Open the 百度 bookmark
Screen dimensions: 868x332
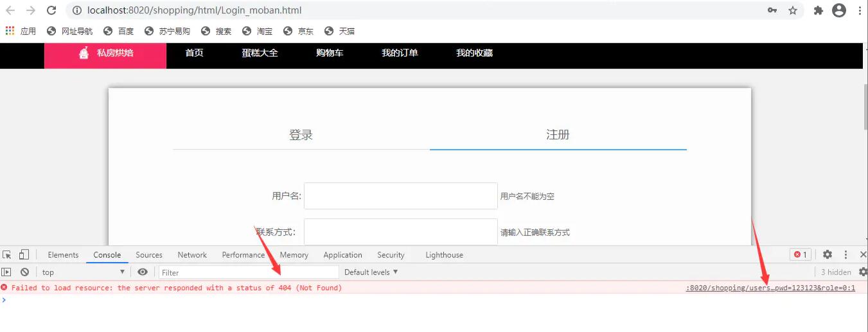coord(119,31)
